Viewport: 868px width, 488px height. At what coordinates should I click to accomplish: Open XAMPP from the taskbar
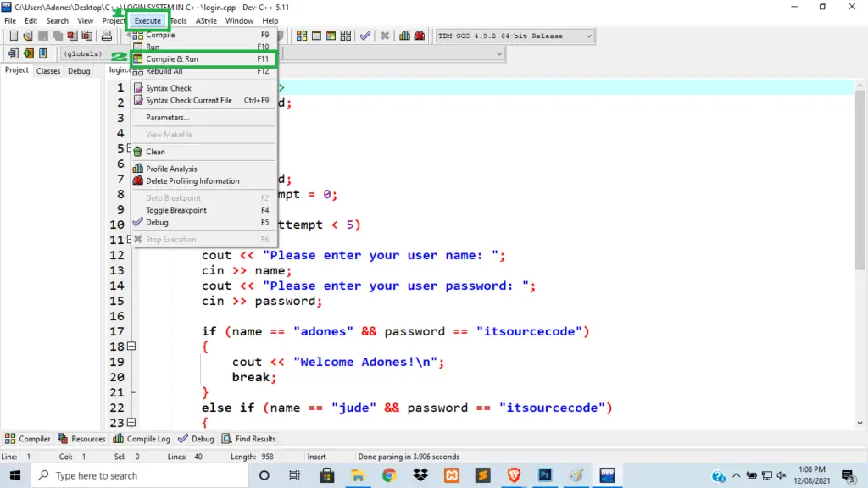pos(452,475)
